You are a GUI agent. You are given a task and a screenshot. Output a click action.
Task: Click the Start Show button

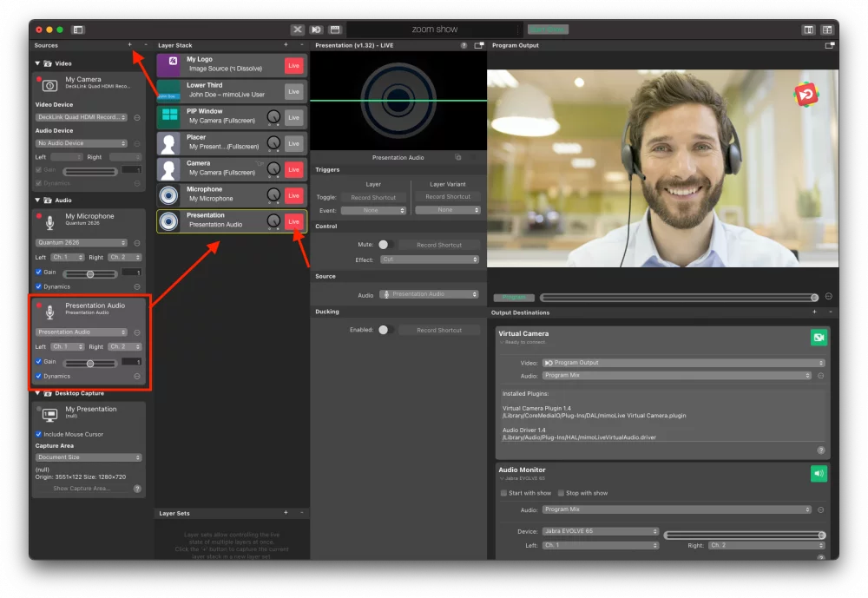tap(548, 30)
